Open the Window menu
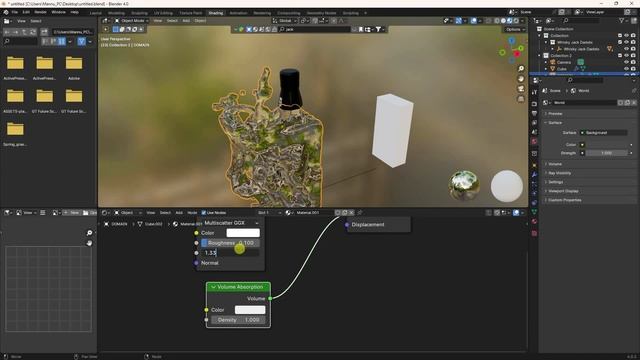The width and height of the screenshot is (640, 360). 58,12
